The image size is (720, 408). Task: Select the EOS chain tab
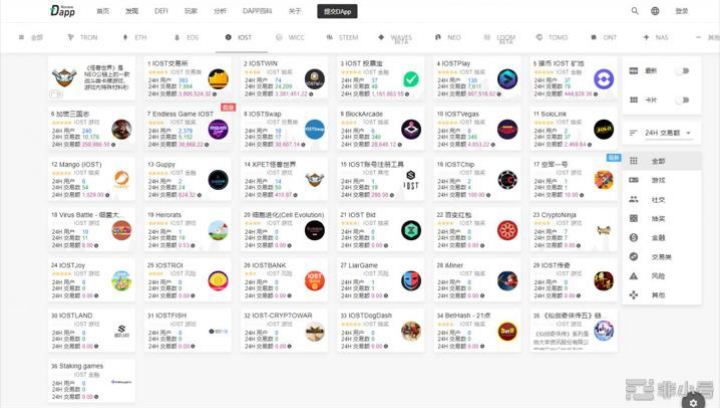click(186, 37)
